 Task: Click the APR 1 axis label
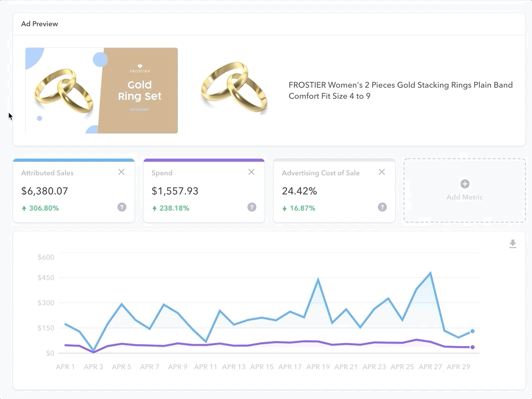tap(65, 367)
